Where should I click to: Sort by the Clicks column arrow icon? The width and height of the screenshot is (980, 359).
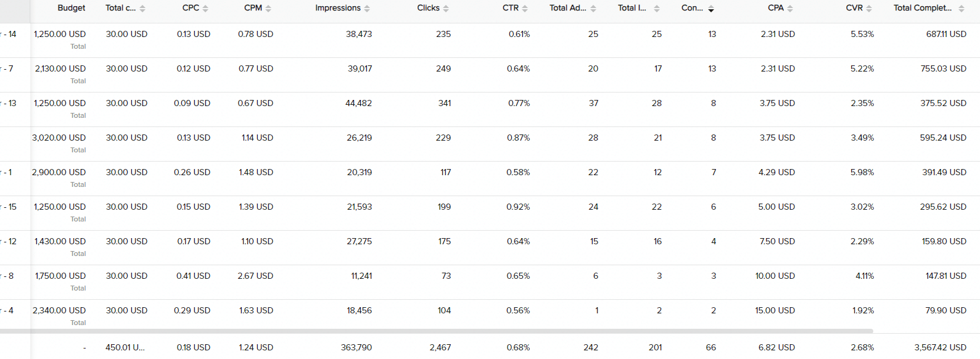[x=446, y=9]
